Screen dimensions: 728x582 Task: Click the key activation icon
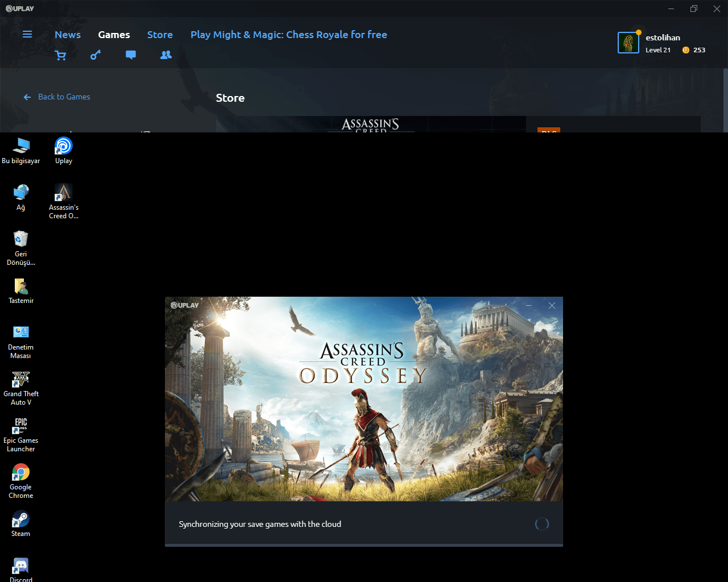click(96, 55)
